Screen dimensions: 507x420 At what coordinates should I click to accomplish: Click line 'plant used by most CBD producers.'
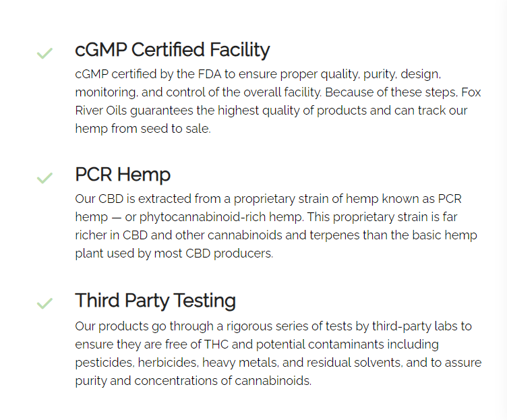pos(174,253)
